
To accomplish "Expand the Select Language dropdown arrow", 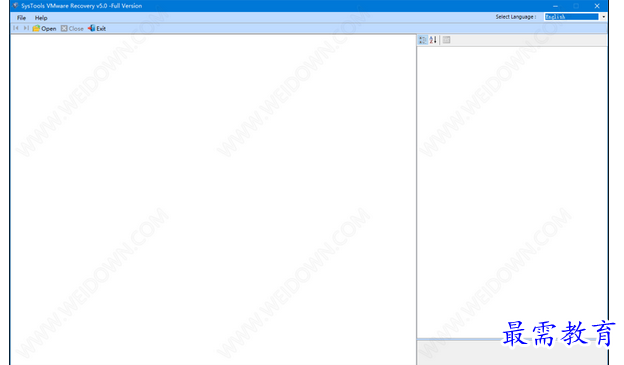I will tap(604, 17).
